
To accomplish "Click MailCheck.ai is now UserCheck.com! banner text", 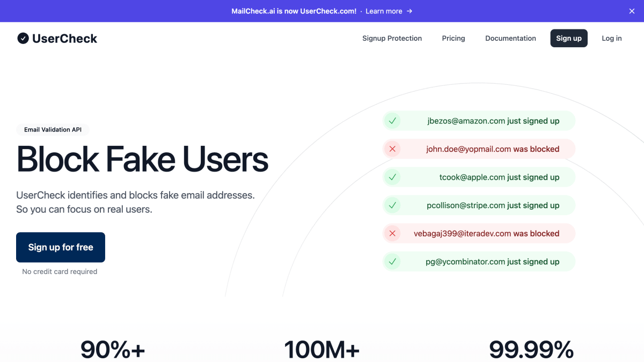I will (x=294, y=11).
